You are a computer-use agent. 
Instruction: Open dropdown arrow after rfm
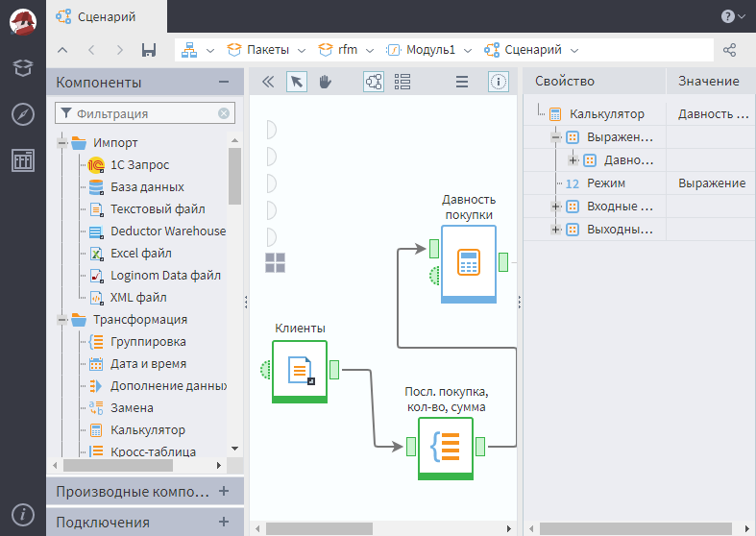click(x=370, y=50)
